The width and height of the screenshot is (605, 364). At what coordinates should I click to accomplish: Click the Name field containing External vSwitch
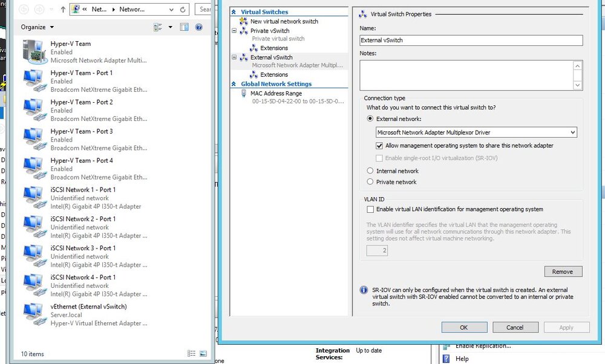coord(471,40)
